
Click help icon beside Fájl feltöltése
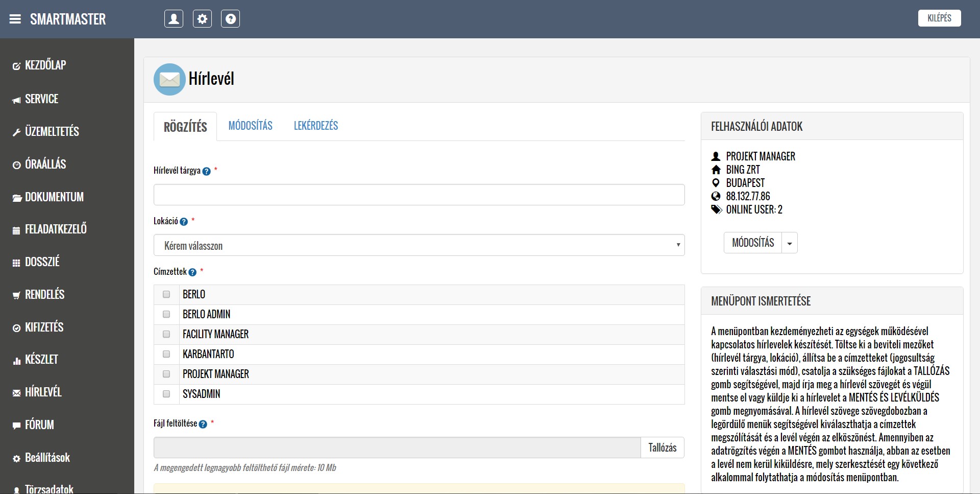click(203, 424)
